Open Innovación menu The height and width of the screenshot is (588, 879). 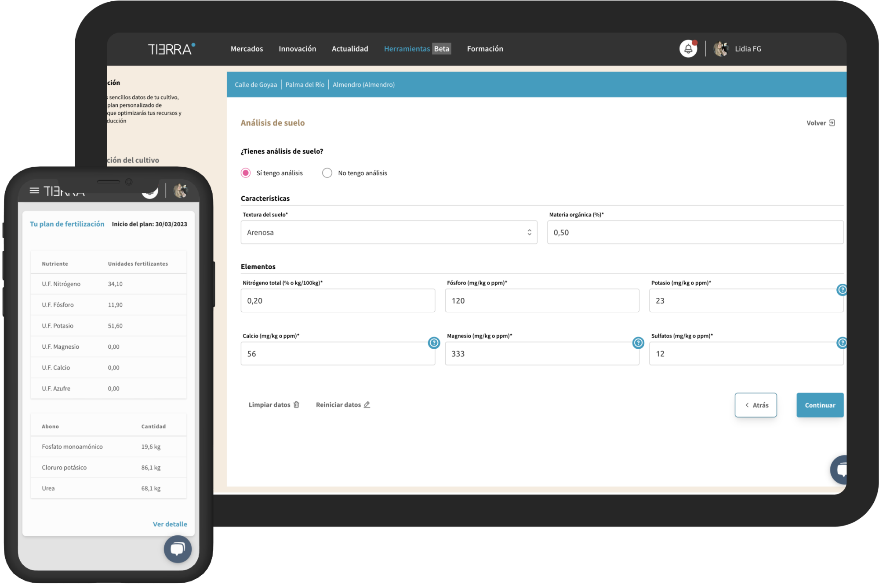(298, 49)
